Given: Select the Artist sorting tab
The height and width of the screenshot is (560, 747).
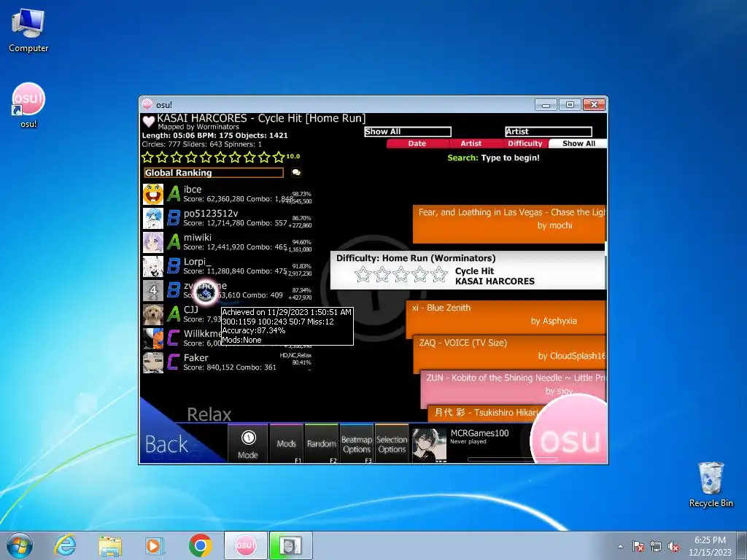Looking at the screenshot, I should pyautogui.click(x=471, y=144).
